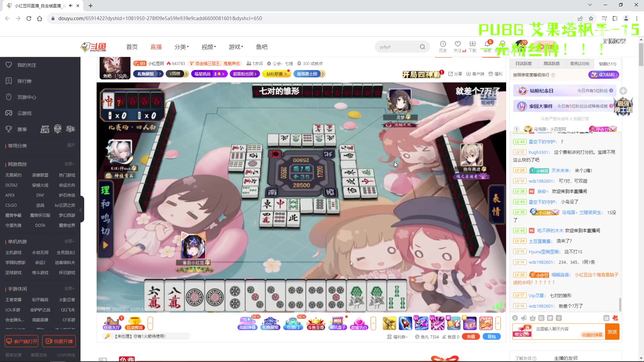Switch to the 日活跃度 tab
The height and width of the screenshot is (362, 644).
(524, 64)
